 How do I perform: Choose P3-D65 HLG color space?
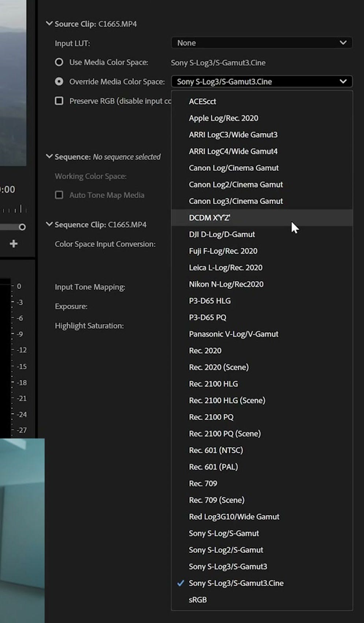coord(261,301)
